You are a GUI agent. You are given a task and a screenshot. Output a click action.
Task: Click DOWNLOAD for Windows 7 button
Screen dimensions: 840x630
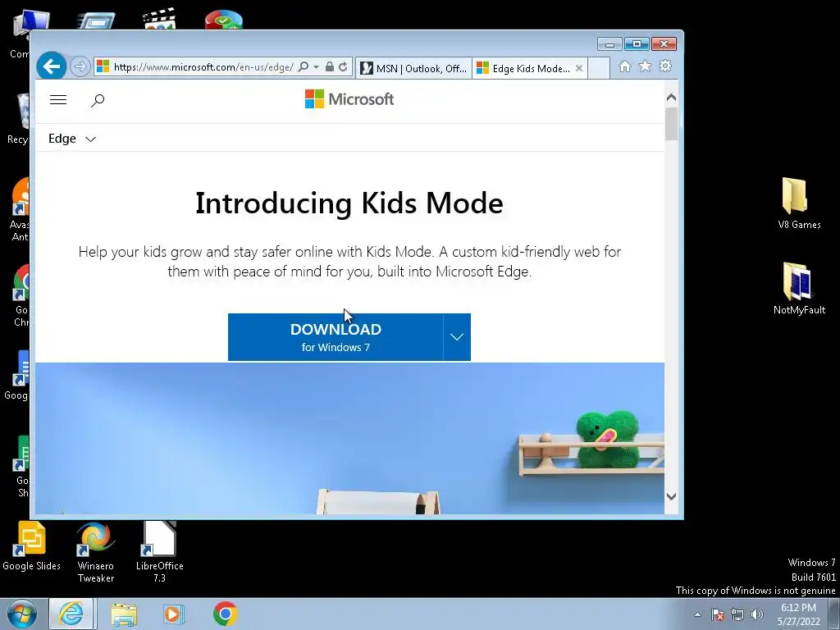point(336,337)
